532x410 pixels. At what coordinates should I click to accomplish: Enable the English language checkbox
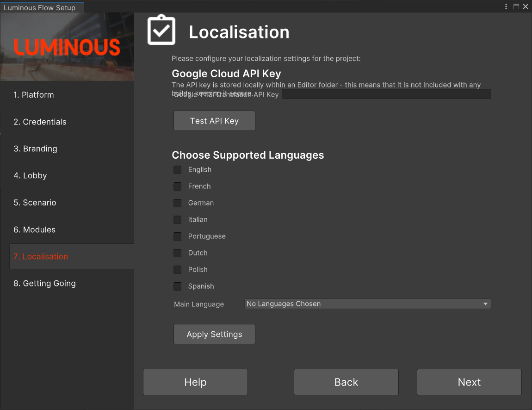click(177, 170)
